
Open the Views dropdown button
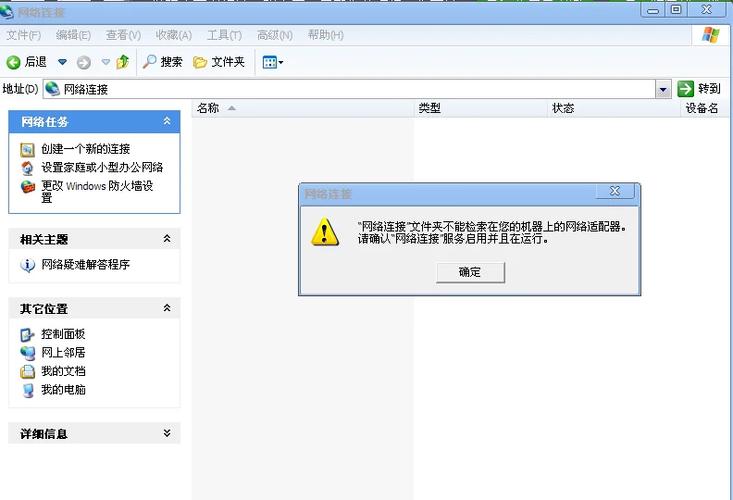point(273,62)
